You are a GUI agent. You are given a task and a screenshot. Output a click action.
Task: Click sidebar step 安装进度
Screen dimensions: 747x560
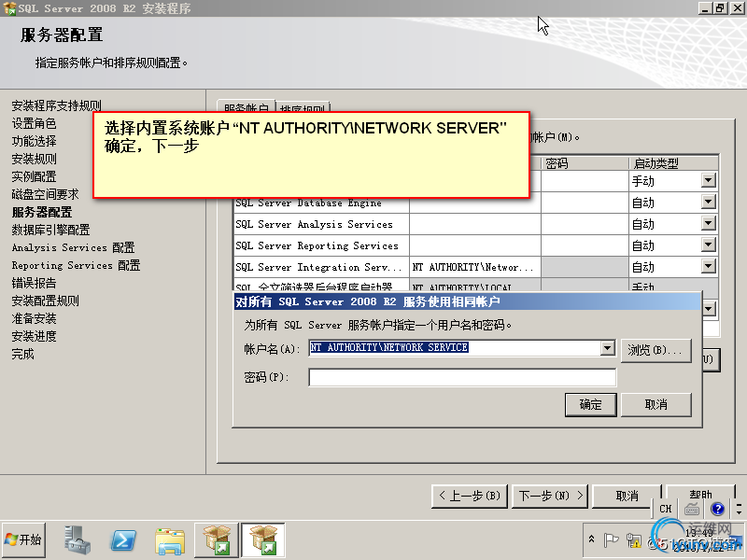pyautogui.click(x=34, y=337)
